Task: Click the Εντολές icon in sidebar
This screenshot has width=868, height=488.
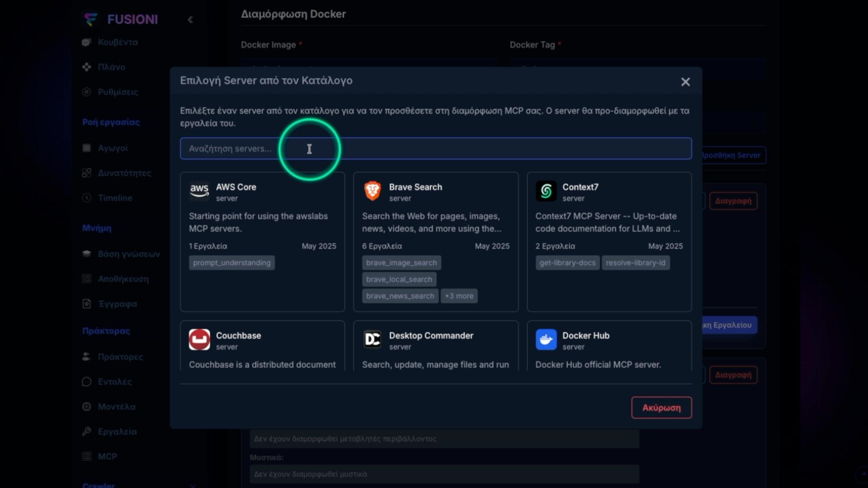Action: [x=87, y=381]
